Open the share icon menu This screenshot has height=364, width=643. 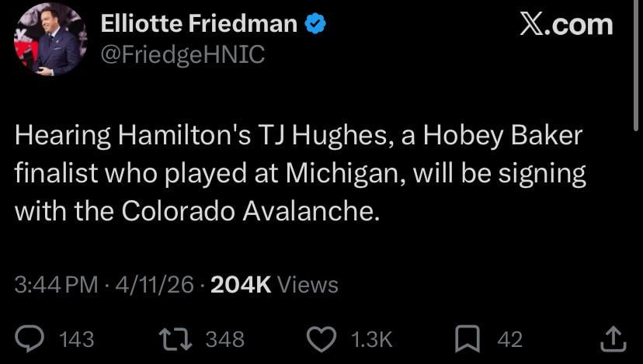tap(613, 339)
